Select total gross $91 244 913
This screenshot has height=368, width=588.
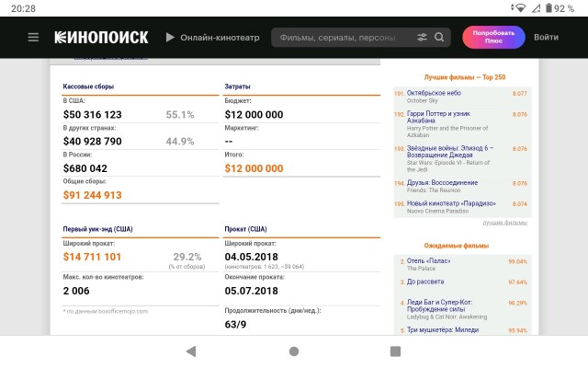(x=92, y=195)
